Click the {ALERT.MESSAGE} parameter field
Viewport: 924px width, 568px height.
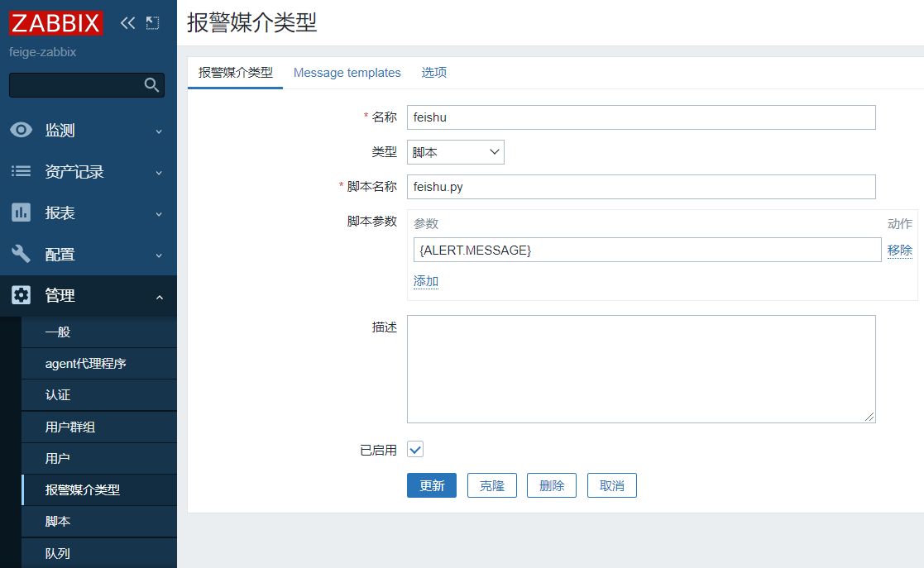point(647,250)
